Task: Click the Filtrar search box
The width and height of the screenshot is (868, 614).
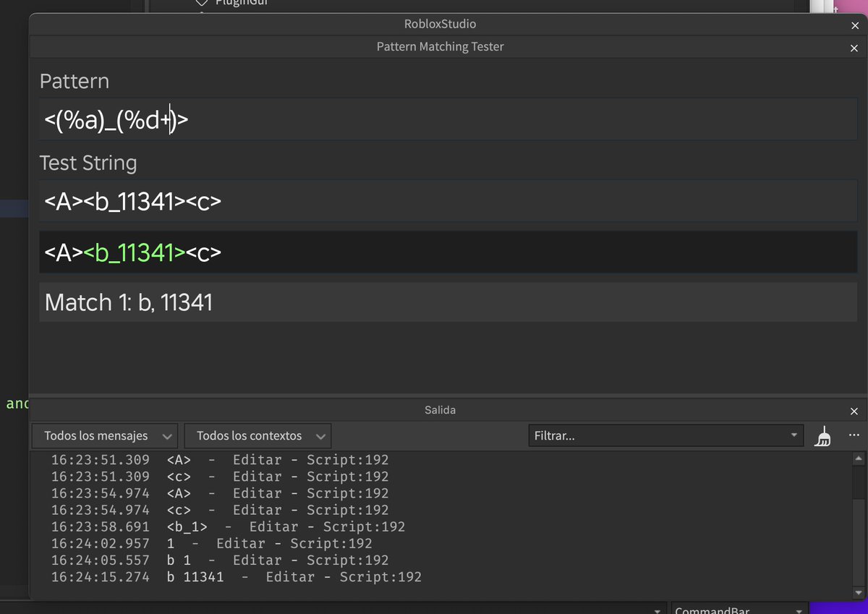Action: click(x=637, y=436)
